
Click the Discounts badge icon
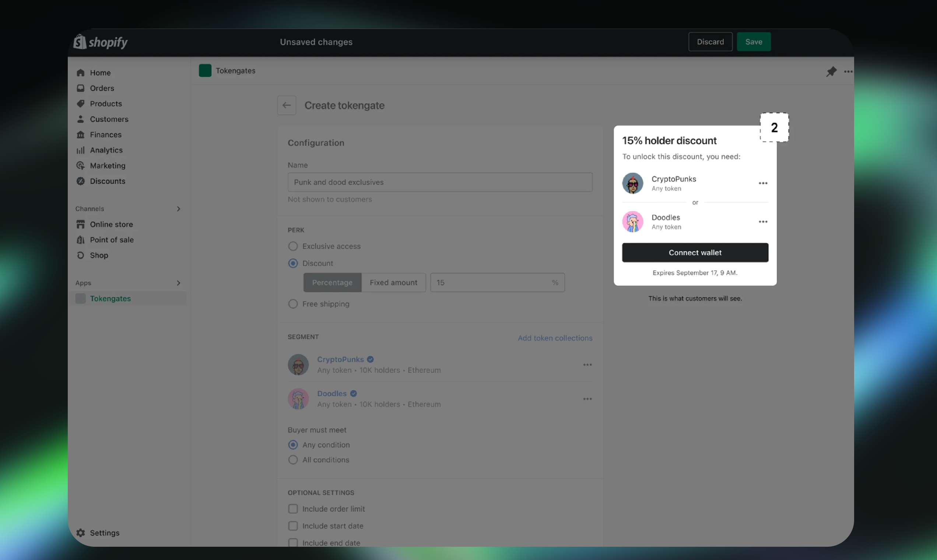80,181
